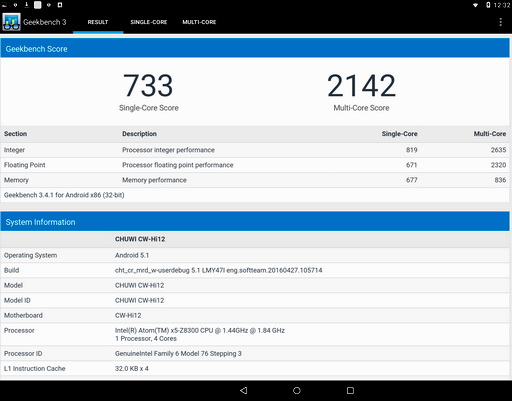Tap the 1 Processor, 4 Cores line

point(146,339)
